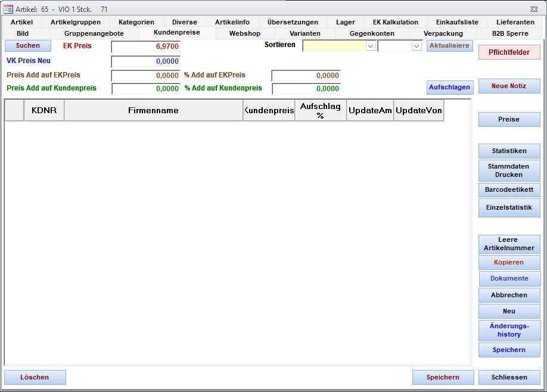Screen dimensions: 547x392
Task: Expand the yellow Sortieren dropdown
Action: 371,46
